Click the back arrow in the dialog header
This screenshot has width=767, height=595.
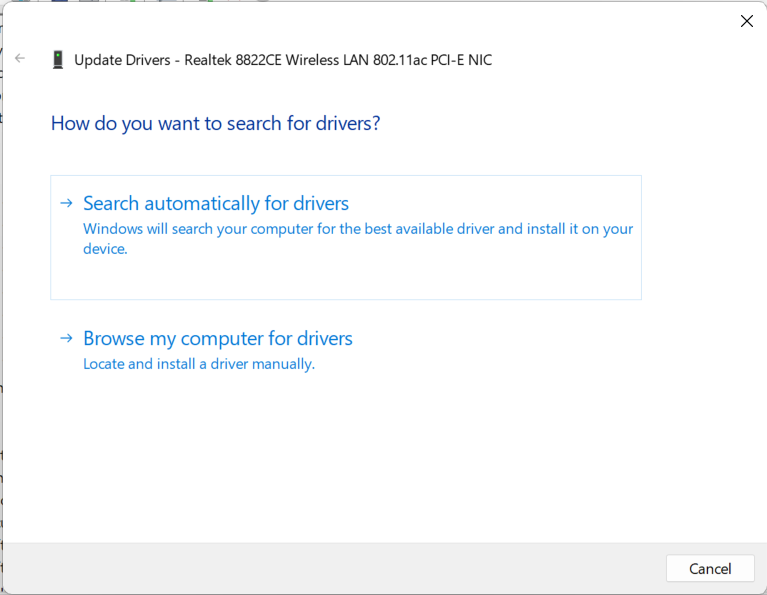click(x=20, y=59)
